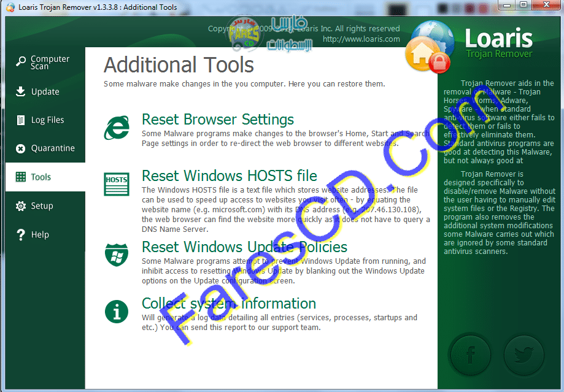Click the Reset Windows Update Policies link
The height and width of the screenshot is (392, 564).
point(245,247)
